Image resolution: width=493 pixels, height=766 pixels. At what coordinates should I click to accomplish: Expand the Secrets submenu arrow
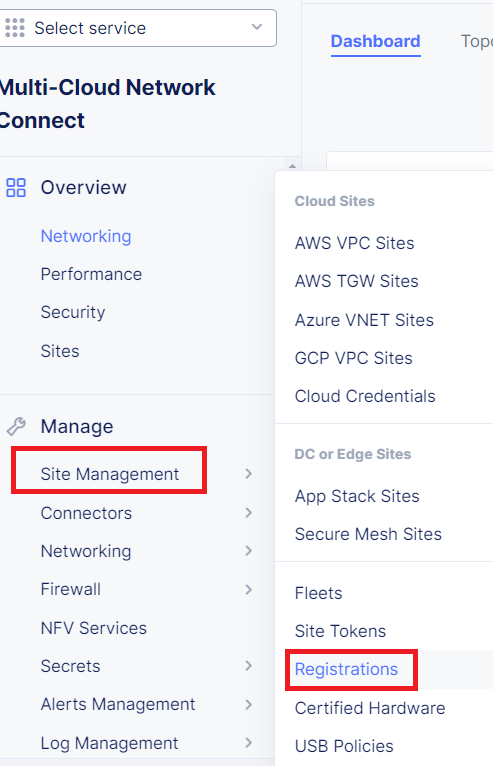point(249,666)
